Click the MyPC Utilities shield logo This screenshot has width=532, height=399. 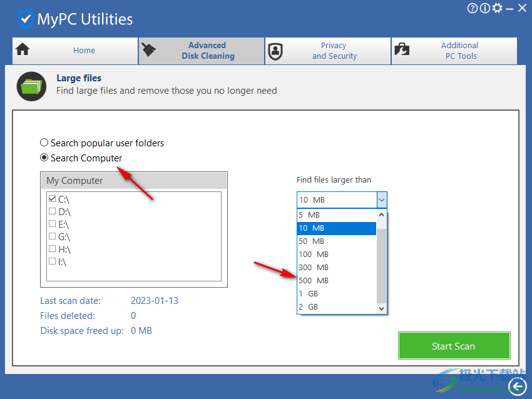26,19
